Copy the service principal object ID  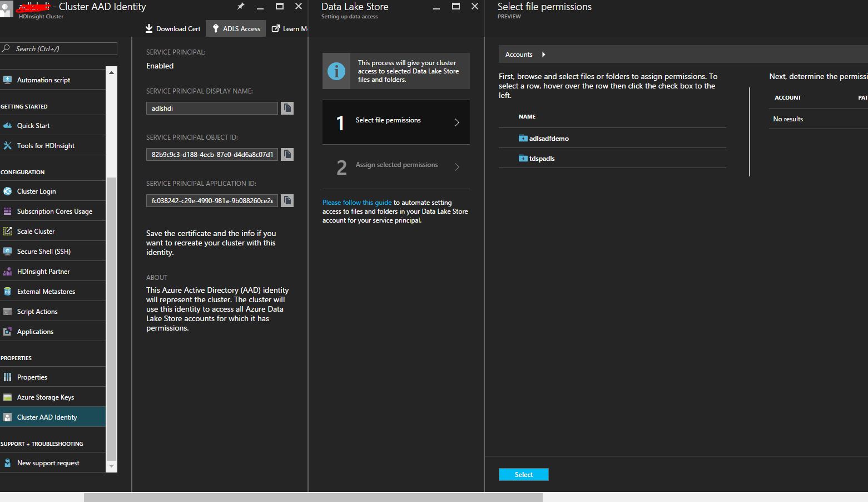(287, 154)
